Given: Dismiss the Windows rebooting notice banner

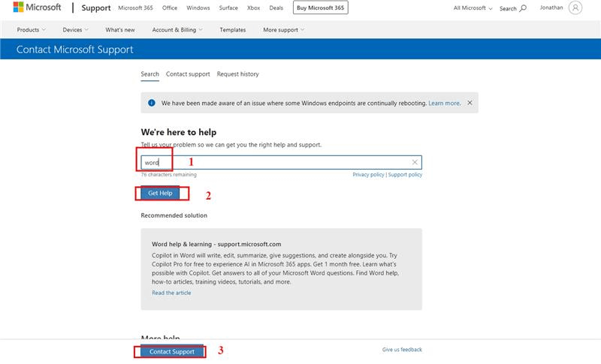Looking at the screenshot, I should tap(470, 103).
